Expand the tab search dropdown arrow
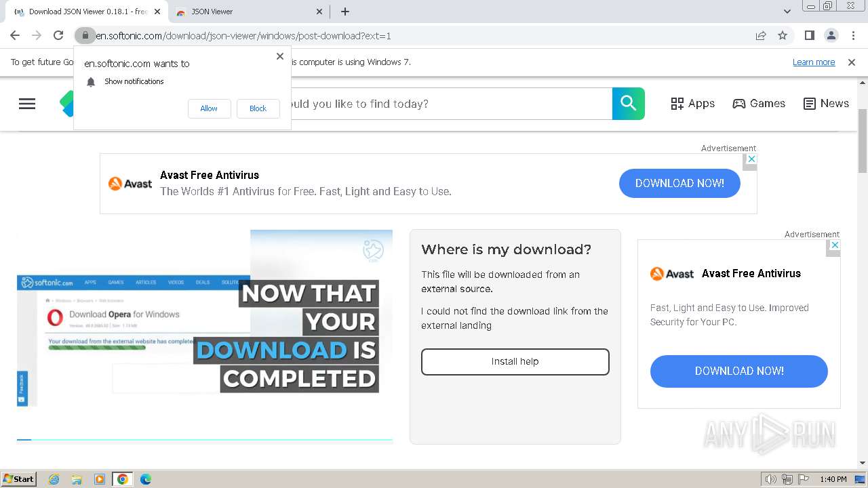Screen dimensions: 868x488 [x=787, y=12]
